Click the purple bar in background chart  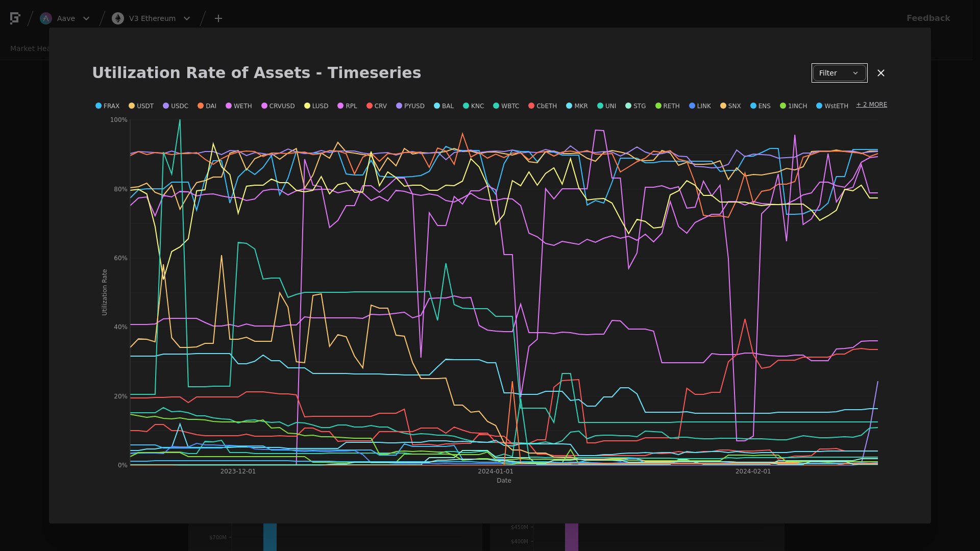pyautogui.click(x=572, y=537)
